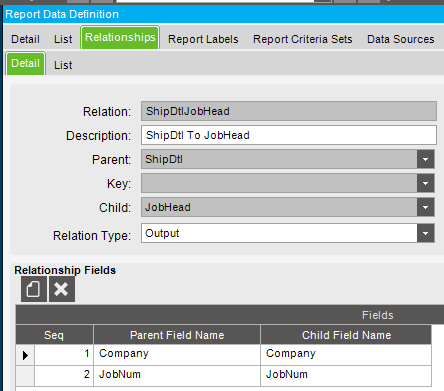Open the Child dropdown showing JobHead

(425, 207)
